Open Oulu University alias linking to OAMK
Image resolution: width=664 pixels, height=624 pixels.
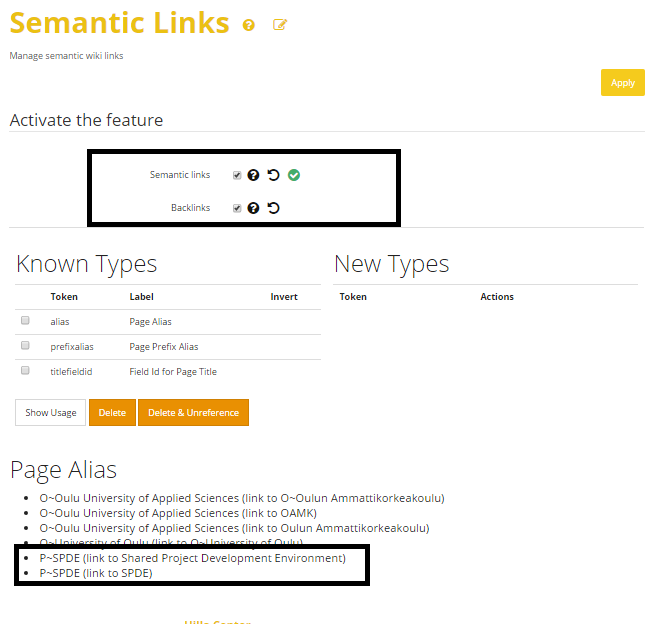(178, 513)
